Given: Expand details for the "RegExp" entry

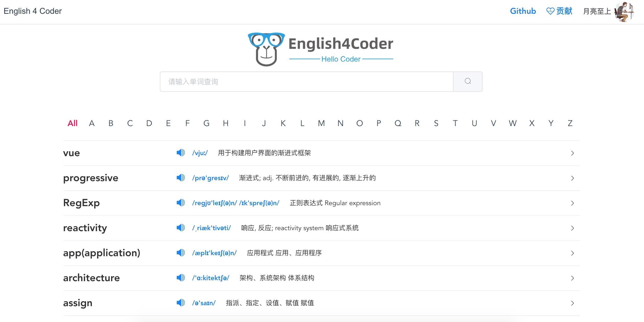Looking at the screenshot, I should click(573, 203).
